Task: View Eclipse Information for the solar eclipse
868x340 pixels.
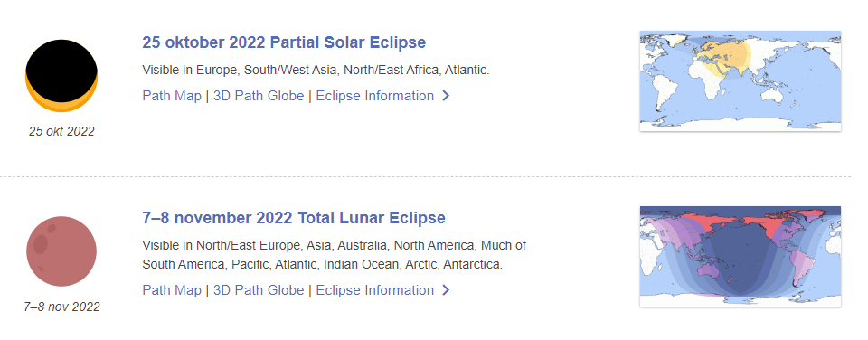Action: point(374,96)
